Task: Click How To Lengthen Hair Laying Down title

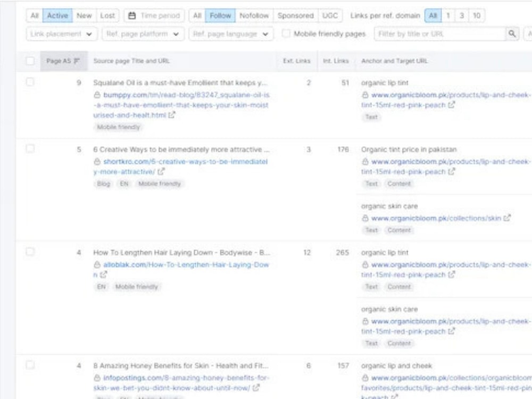Action: click(181, 252)
